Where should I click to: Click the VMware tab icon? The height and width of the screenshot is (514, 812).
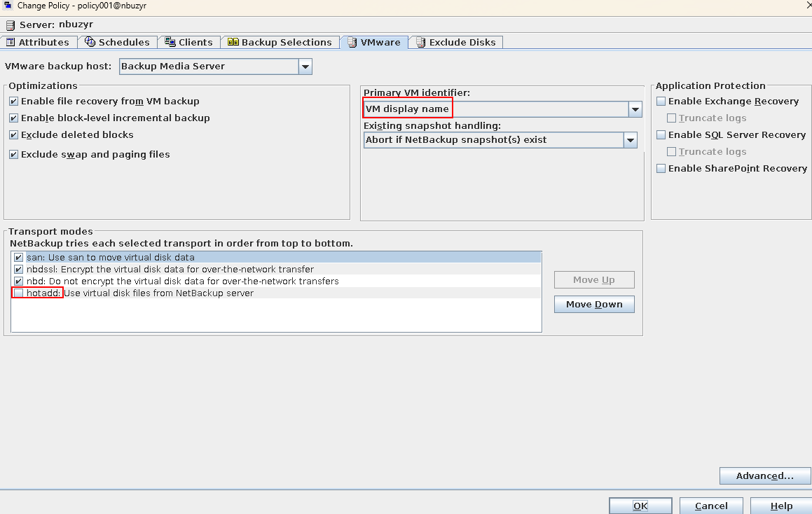[352, 42]
